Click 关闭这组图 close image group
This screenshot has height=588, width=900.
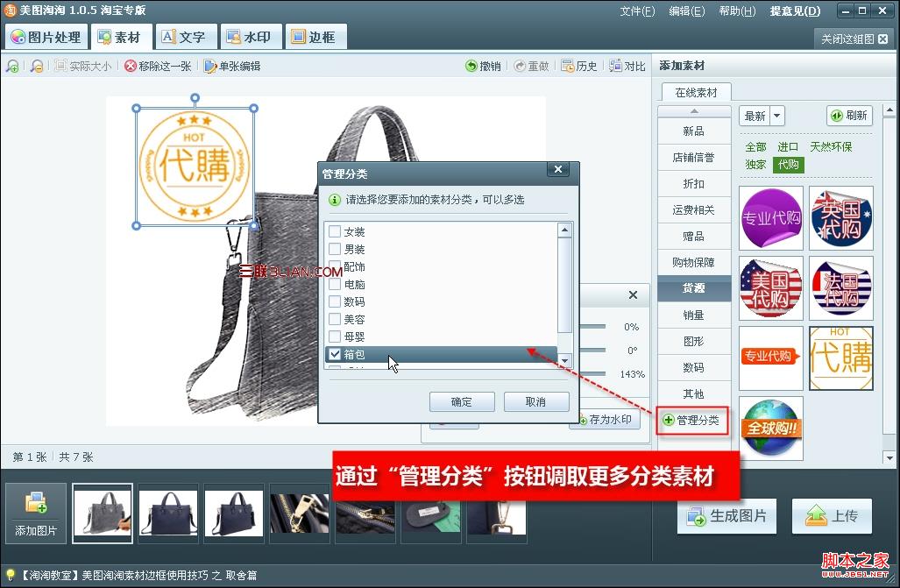pos(854,39)
